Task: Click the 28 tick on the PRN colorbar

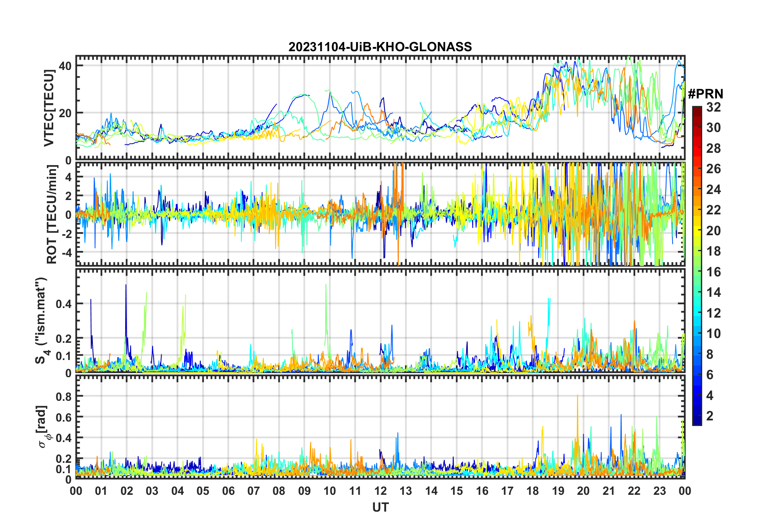Action: (713, 148)
